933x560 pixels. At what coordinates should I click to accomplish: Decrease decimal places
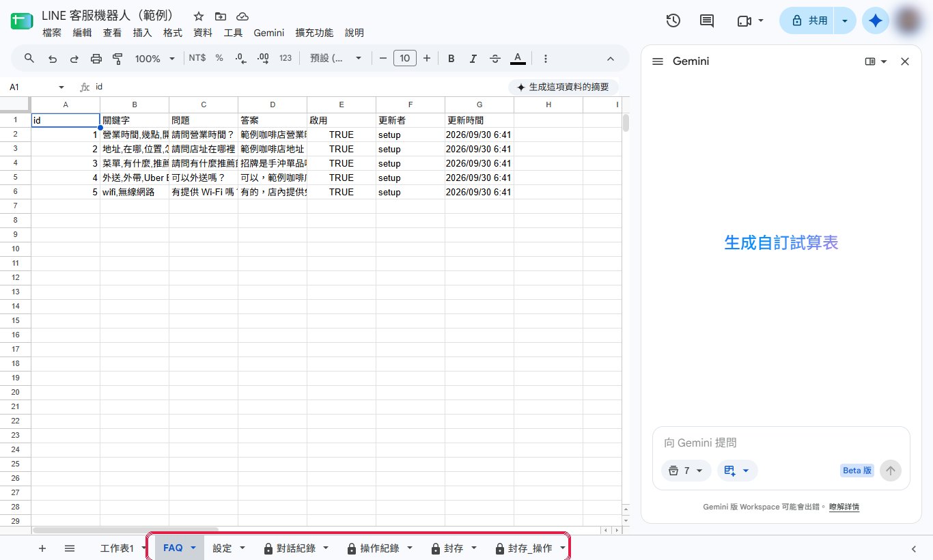pos(240,59)
